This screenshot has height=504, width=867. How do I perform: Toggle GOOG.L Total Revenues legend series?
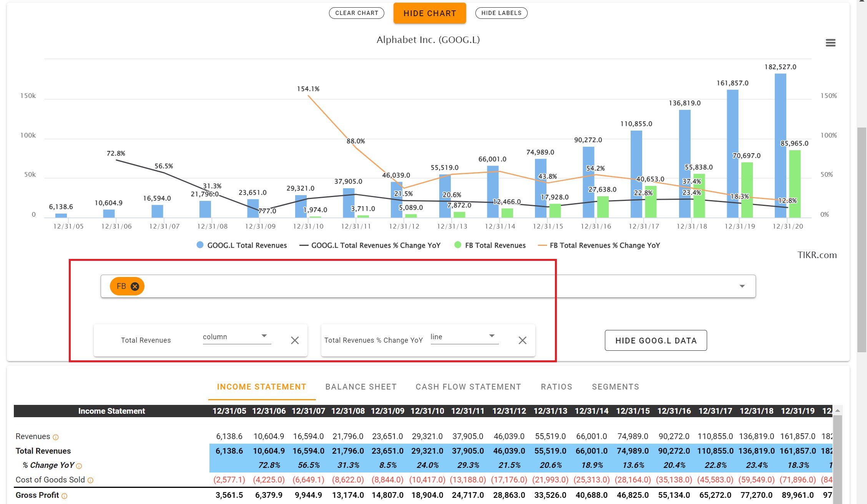pos(241,245)
